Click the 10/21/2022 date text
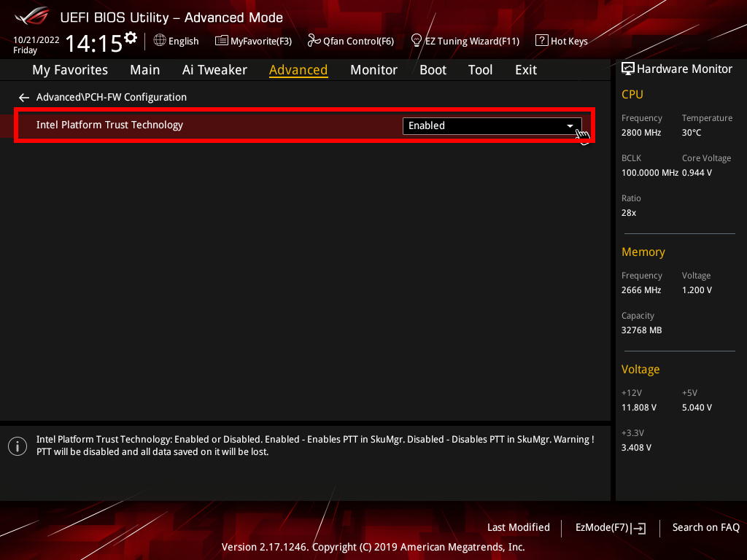The height and width of the screenshot is (560, 747). [36, 40]
